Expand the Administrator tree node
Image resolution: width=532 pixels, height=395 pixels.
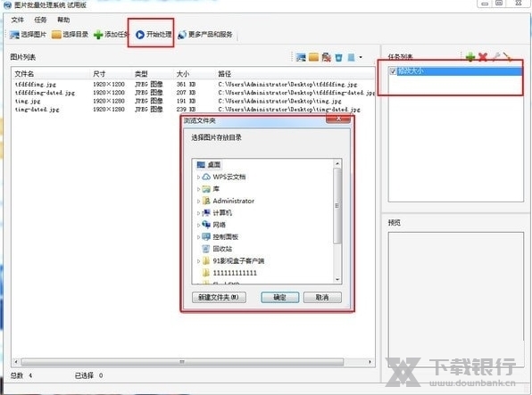pyautogui.click(x=198, y=201)
